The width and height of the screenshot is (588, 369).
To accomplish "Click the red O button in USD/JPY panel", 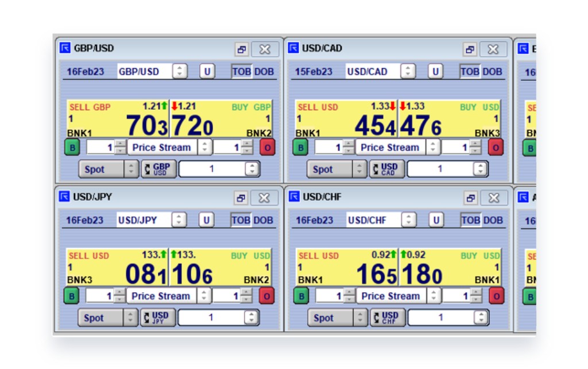I will click(266, 296).
